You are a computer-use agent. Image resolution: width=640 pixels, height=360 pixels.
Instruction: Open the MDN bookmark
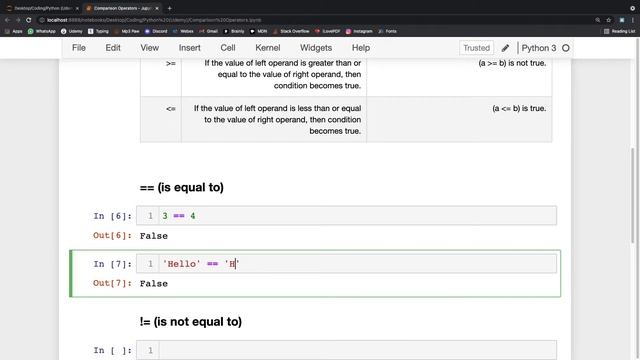click(258, 31)
